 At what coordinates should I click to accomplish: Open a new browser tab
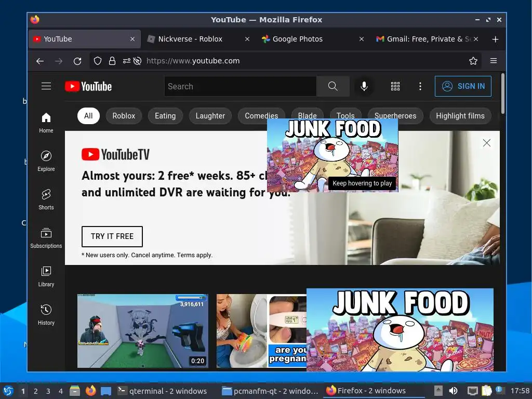[495, 39]
